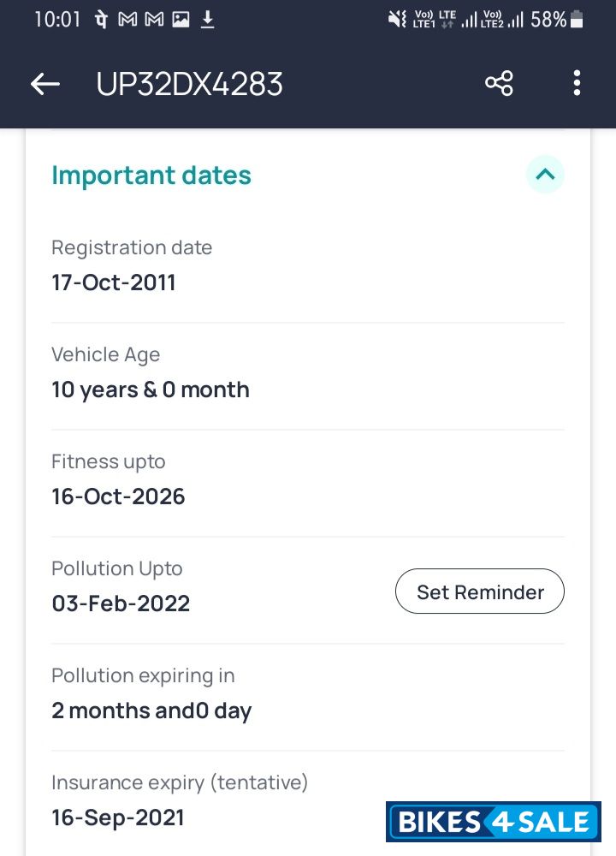The height and width of the screenshot is (856, 616).
Task: Select the 17-Oct-2011 registration date
Action: pyautogui.click(x=114, y=282)
